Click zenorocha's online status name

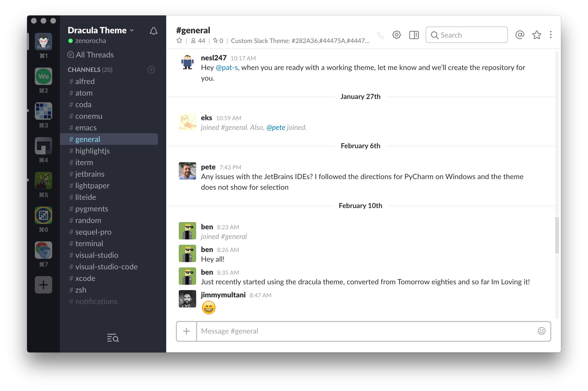point(90,41)
